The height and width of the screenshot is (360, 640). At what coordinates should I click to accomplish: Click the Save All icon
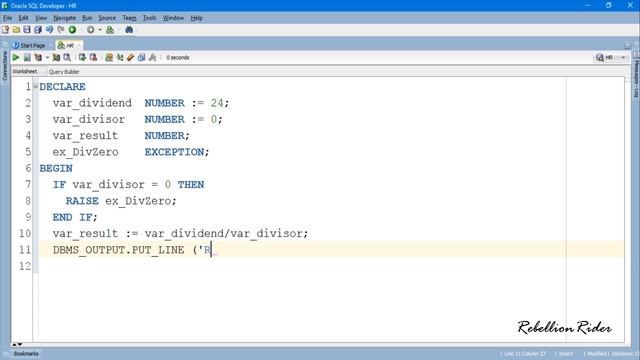click(x=38, y=29)
